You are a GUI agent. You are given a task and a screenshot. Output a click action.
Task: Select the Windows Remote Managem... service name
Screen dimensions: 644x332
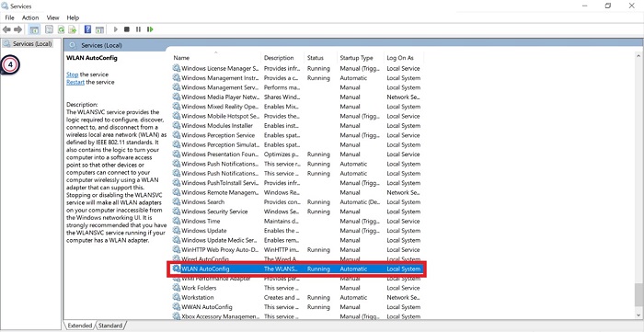tap(220, 192)
